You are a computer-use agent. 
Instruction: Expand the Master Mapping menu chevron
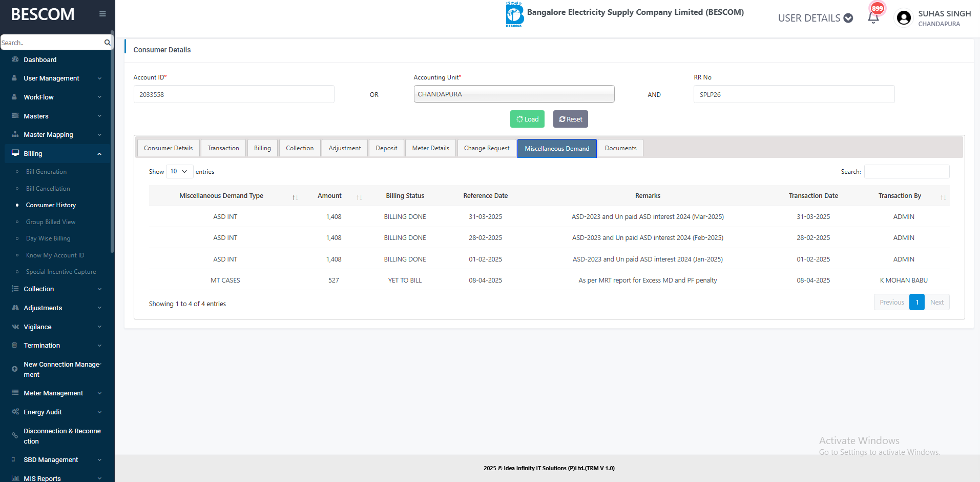pyautogui.click(x=99, y=135)
